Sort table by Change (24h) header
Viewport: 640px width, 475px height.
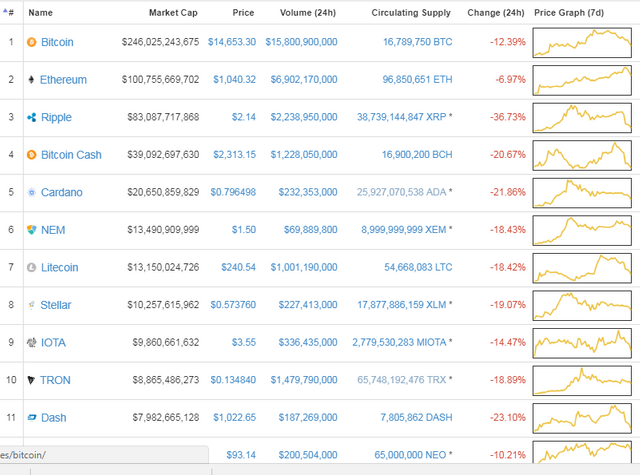(496, 13)
